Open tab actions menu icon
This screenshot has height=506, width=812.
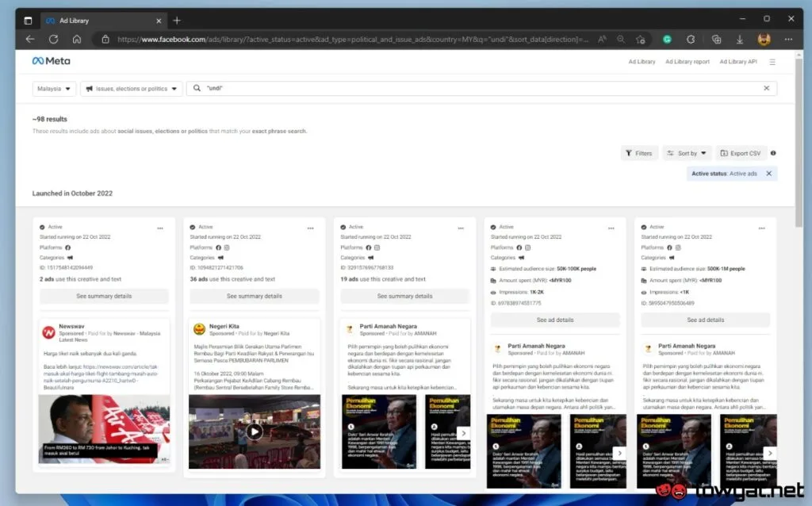(28, 21)
